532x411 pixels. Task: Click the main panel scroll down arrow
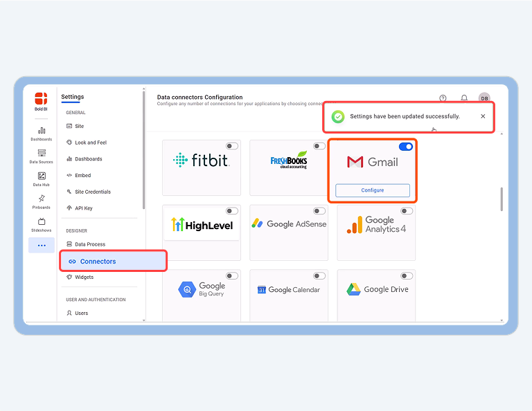pos(502,320)
